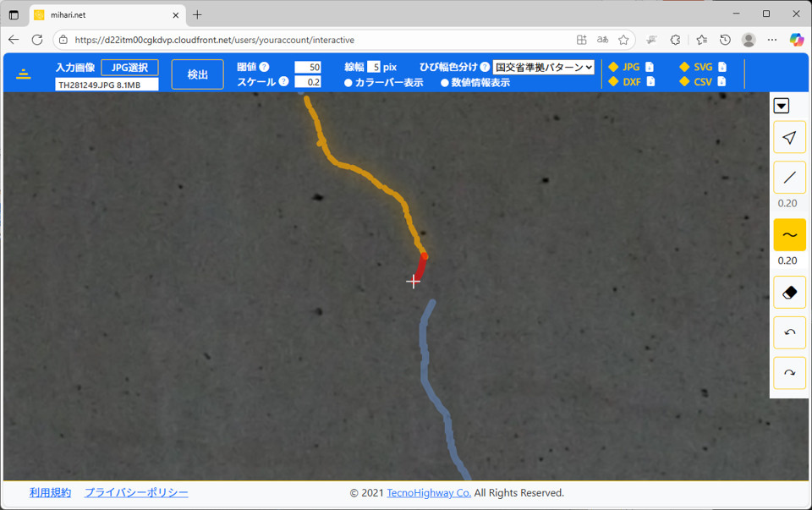Image resolution: width=812 pixels, height=510 pixels.
Task: Select the straight line drawing tool
Action: [x=789, y=178]
